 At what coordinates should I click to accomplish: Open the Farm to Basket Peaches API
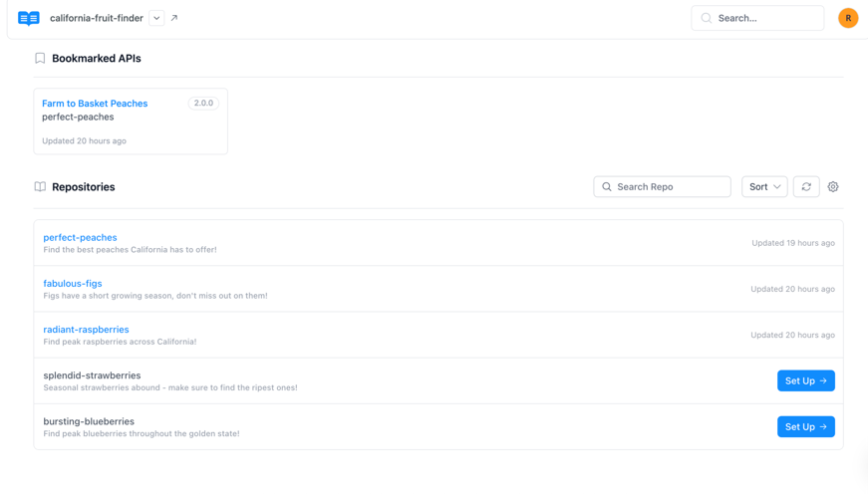95,104
